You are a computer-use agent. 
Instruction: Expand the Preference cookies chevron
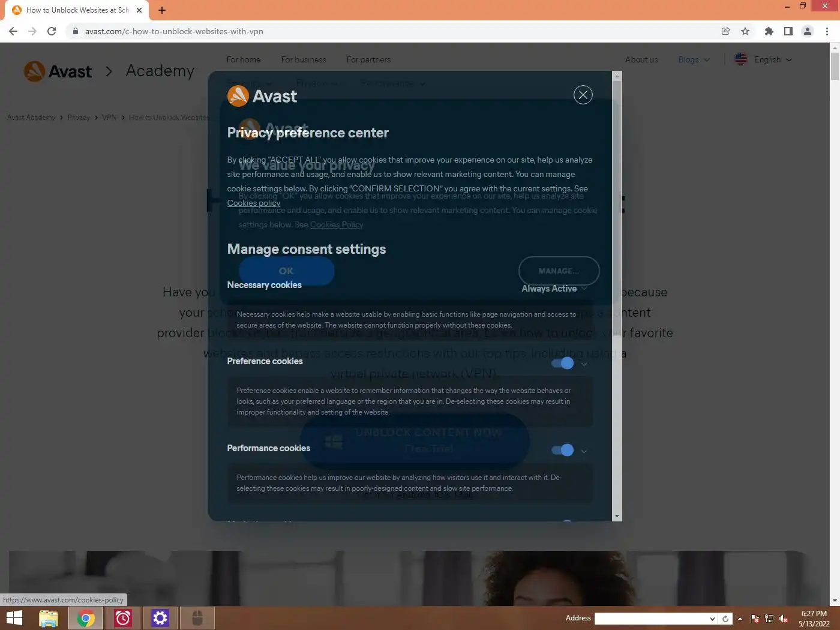584,364
